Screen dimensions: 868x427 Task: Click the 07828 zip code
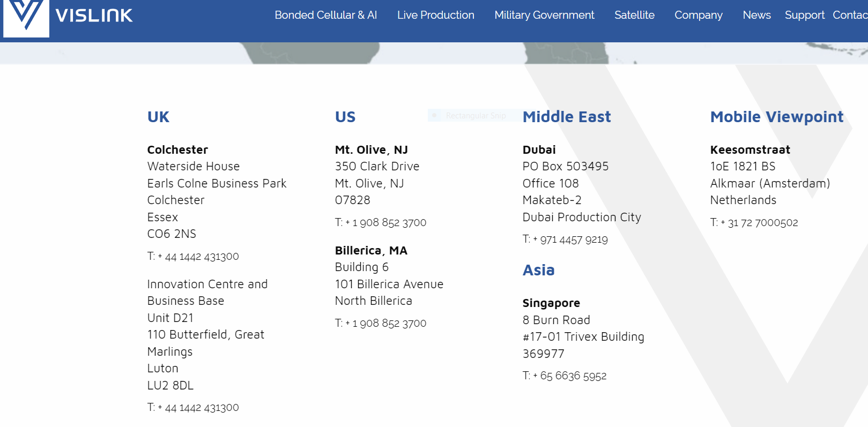353,200
